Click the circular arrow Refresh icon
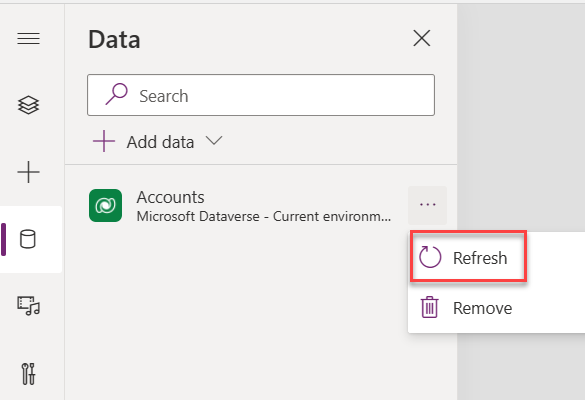 tap(430, 257)
